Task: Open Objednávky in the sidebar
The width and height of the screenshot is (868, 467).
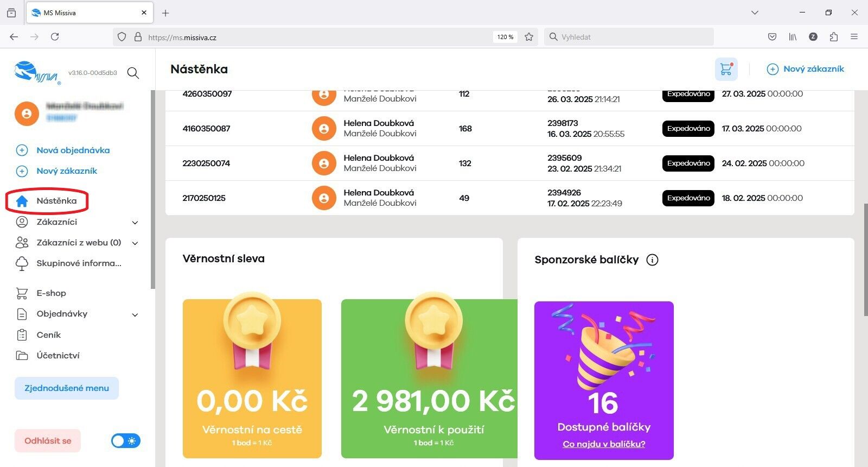Action: (x=62, y=314)
